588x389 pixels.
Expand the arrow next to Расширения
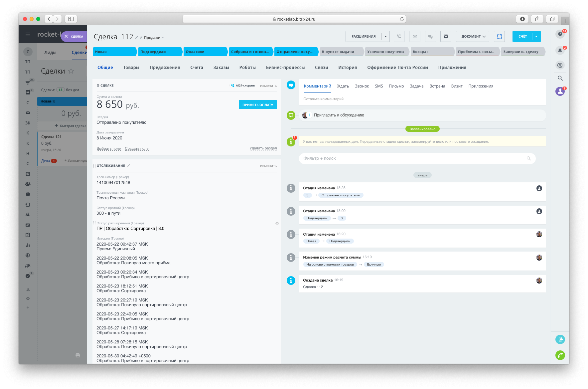[385, 36]
